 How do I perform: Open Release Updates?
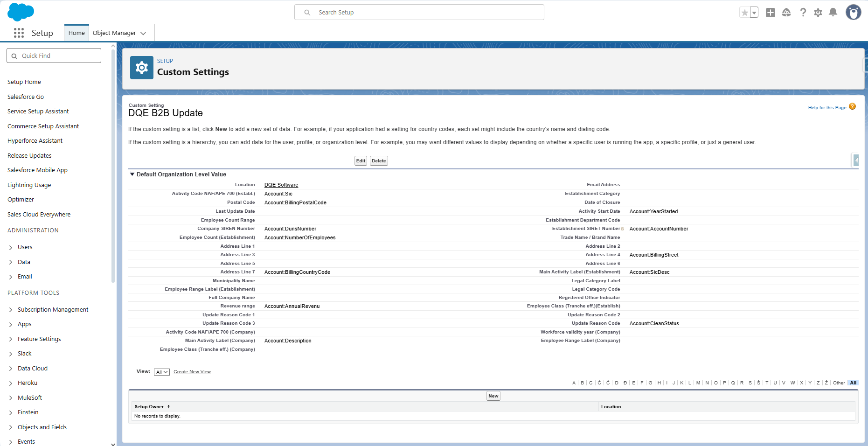[x=29, y=156]
